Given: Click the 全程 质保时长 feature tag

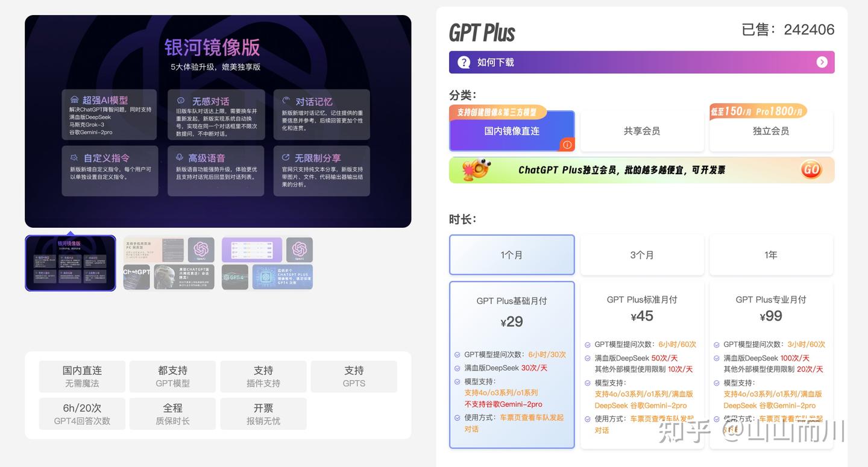Looking at the screenshot, I should click(172, 414).
